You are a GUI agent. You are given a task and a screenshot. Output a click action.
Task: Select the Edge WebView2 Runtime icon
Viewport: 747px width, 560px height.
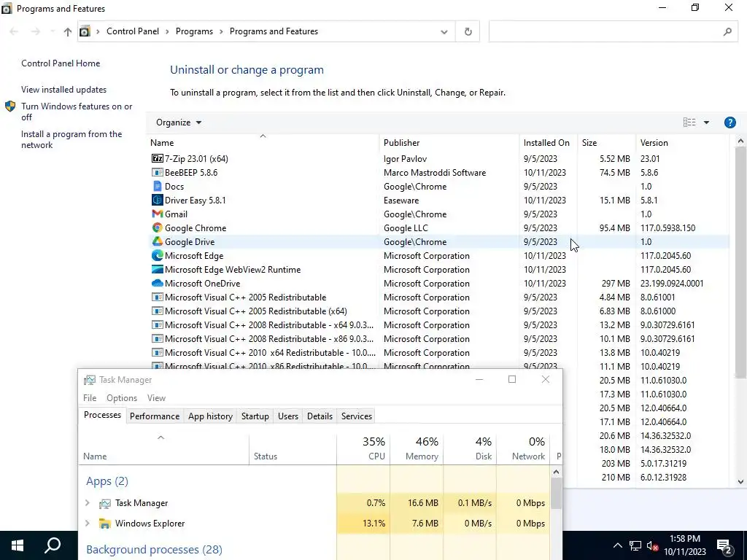pos(158,269)
